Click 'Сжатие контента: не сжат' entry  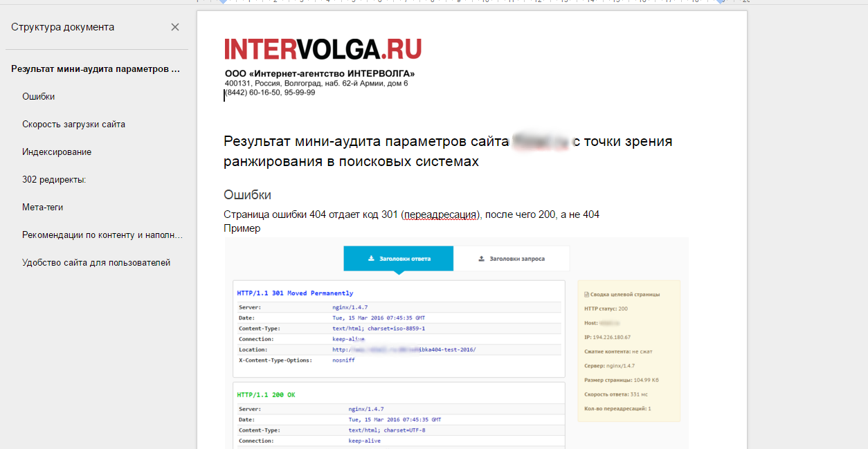[x=618, y=351]
